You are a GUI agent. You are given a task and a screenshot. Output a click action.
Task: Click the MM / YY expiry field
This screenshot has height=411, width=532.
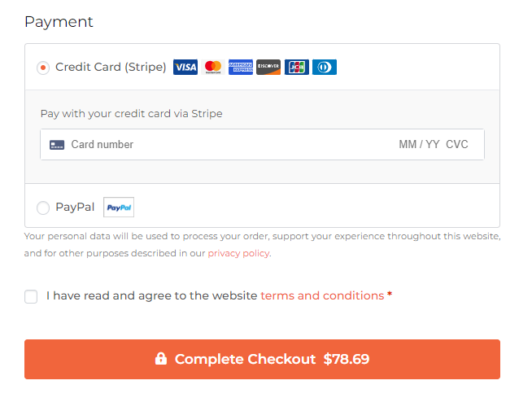click(419, 144)
